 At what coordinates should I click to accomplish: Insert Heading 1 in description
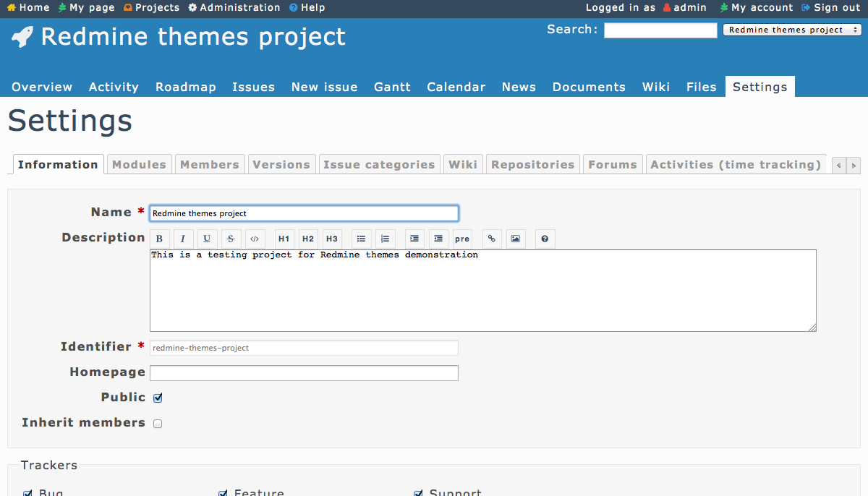point(284,239)
